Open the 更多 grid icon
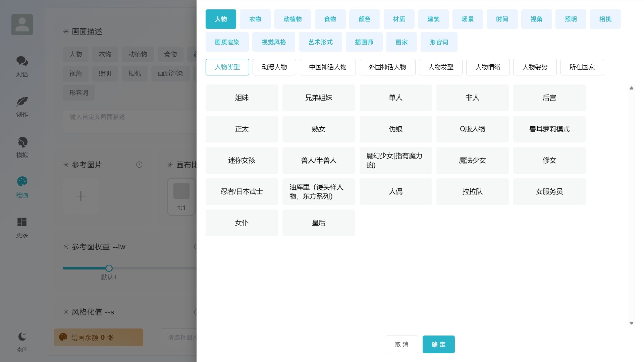The width and height of the screenshot is (644, 362). coord(22,222)
